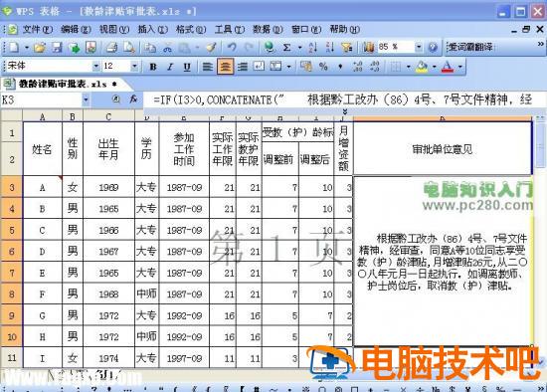Align cell text right
Screen dimensions: 547x392
coord(242,67)
